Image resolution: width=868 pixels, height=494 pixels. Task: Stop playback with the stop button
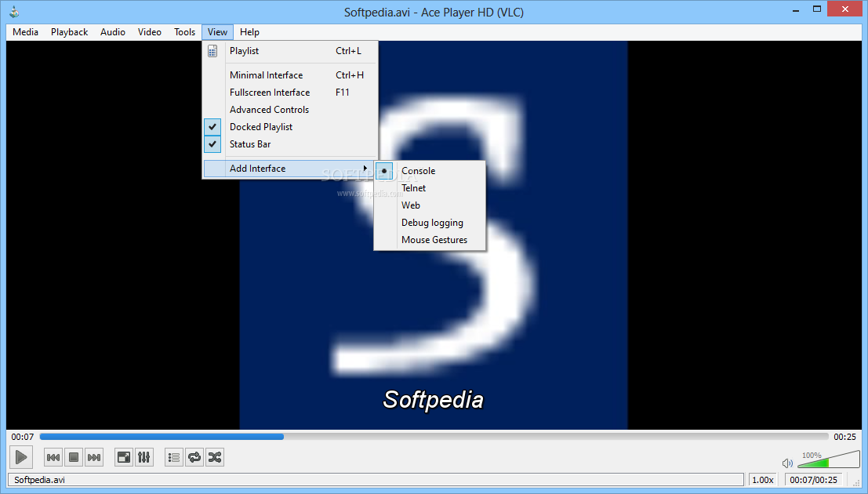pos(74,457)
